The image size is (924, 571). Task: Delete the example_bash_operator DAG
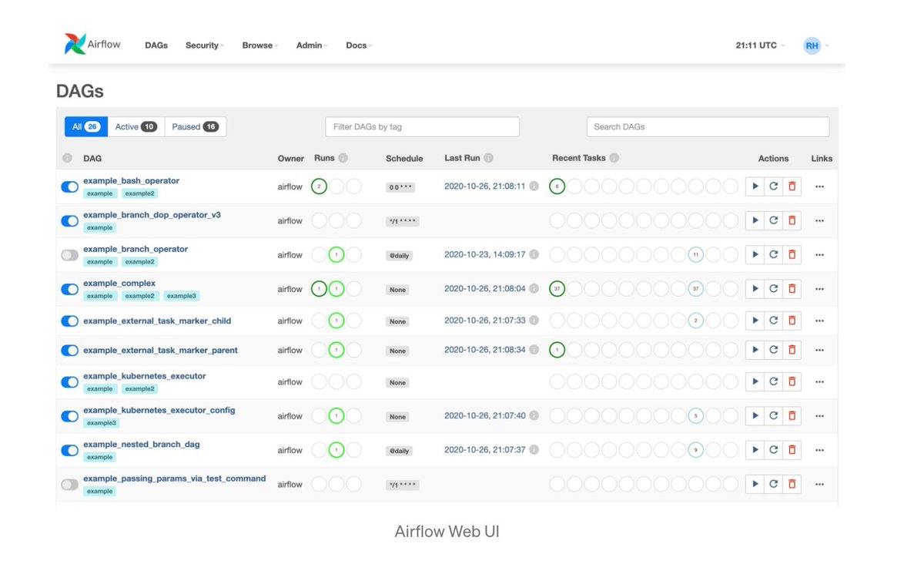click(x=792, y=186)
